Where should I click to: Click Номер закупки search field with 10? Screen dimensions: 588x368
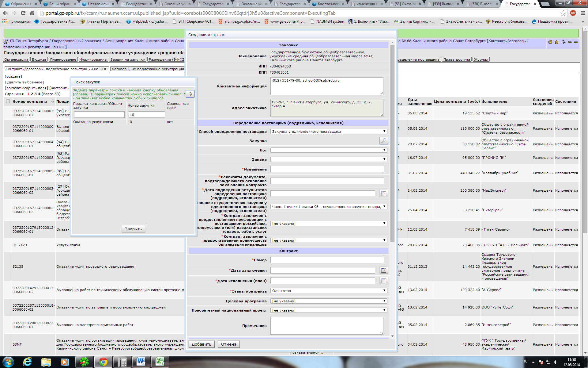point(147,114)
